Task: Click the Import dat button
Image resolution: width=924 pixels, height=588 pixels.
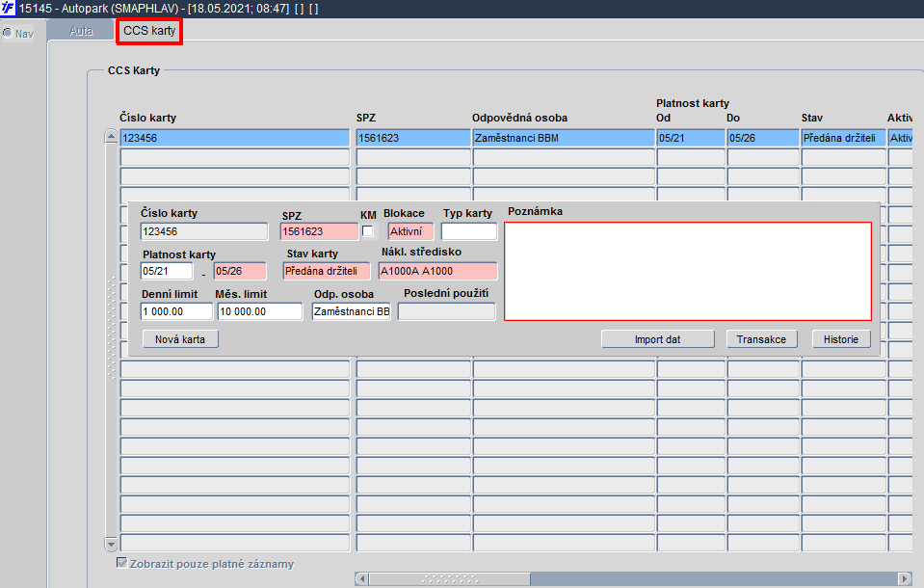Action: point(658,339)
